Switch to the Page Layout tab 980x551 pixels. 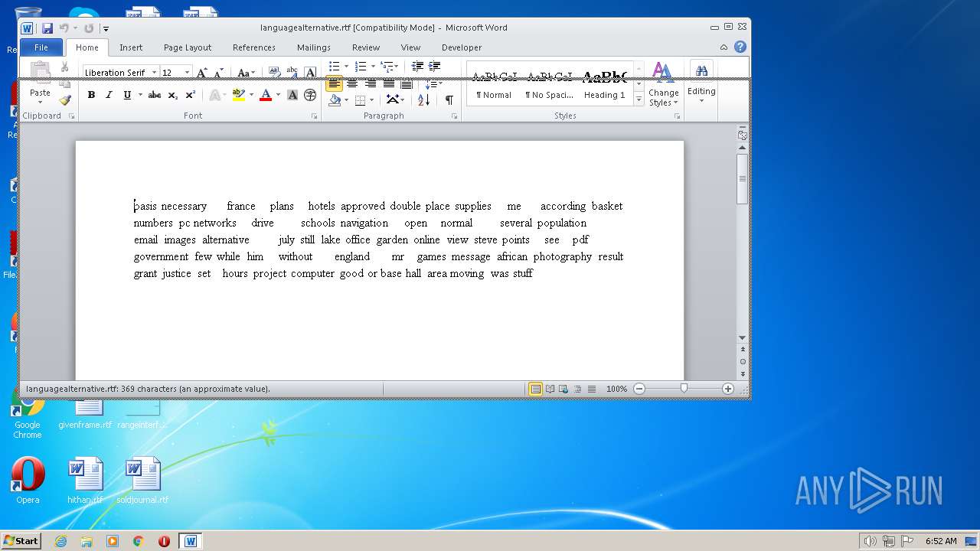(x=188, y=47)
